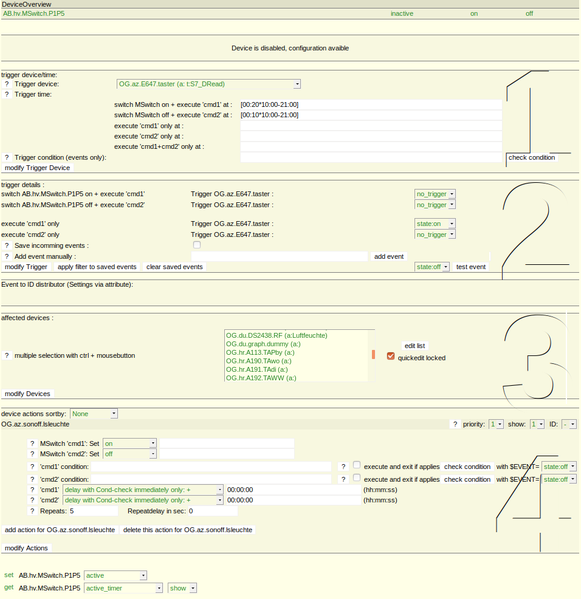Open help for Repeats
Viewport: 581px width, 599px height.
[x=32, y=511]
